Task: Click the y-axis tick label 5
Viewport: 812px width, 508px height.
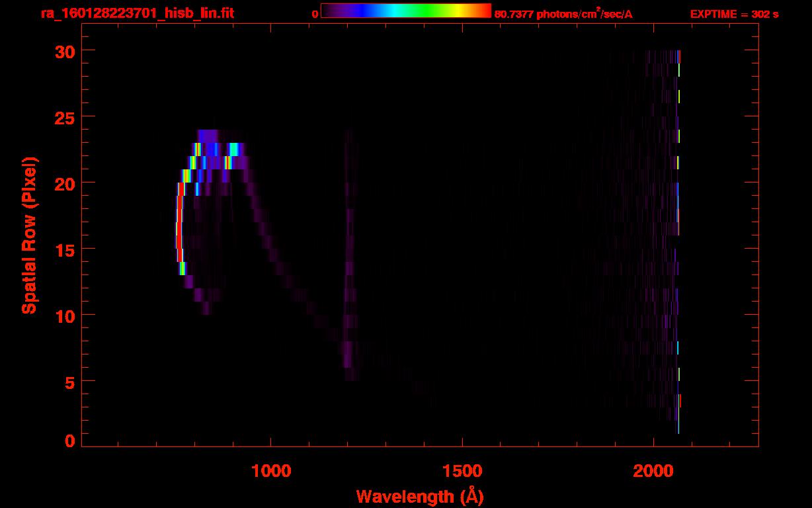Action: coord(69,382)
